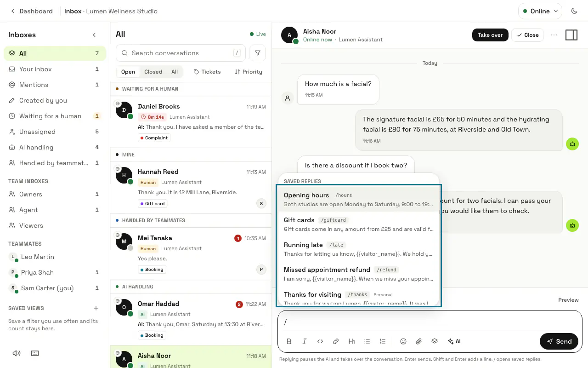Screen dimensions: 588x368
Task: Apply heading style H1 in the composer
Action: click(x=351, y=341)
